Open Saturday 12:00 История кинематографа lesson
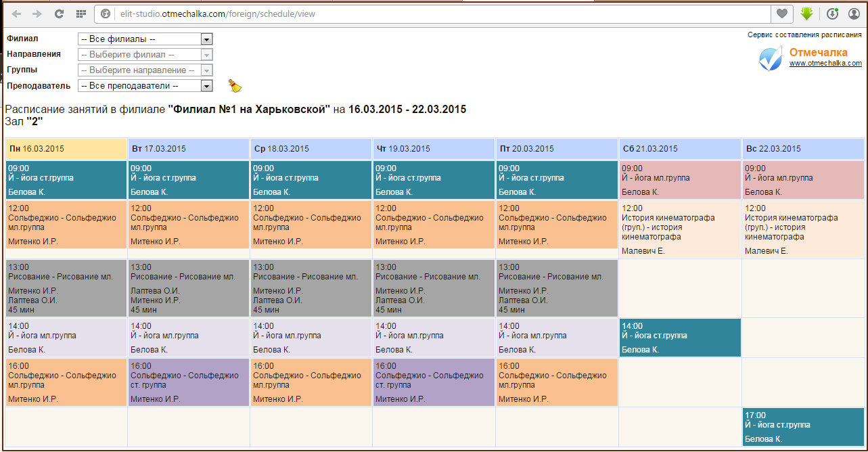This screenshot has width=868, height=452. (680, 229)
